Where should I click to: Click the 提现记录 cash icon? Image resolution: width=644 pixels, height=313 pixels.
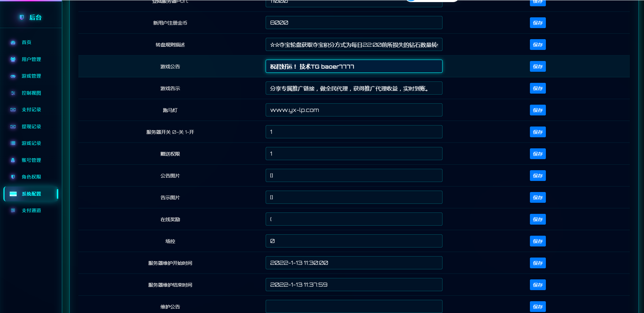click(13, 127)
